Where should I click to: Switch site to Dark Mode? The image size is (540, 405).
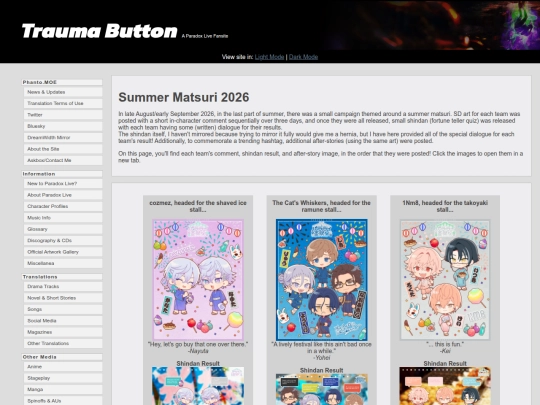[x=303, y=57]
